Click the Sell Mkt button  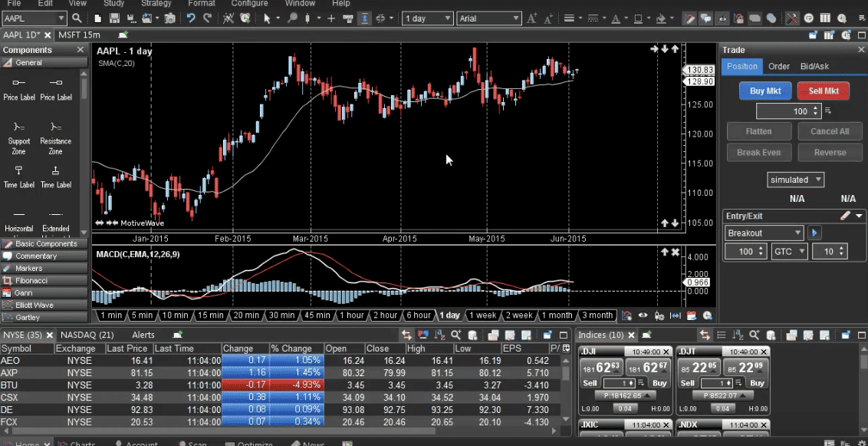(824, 91)
